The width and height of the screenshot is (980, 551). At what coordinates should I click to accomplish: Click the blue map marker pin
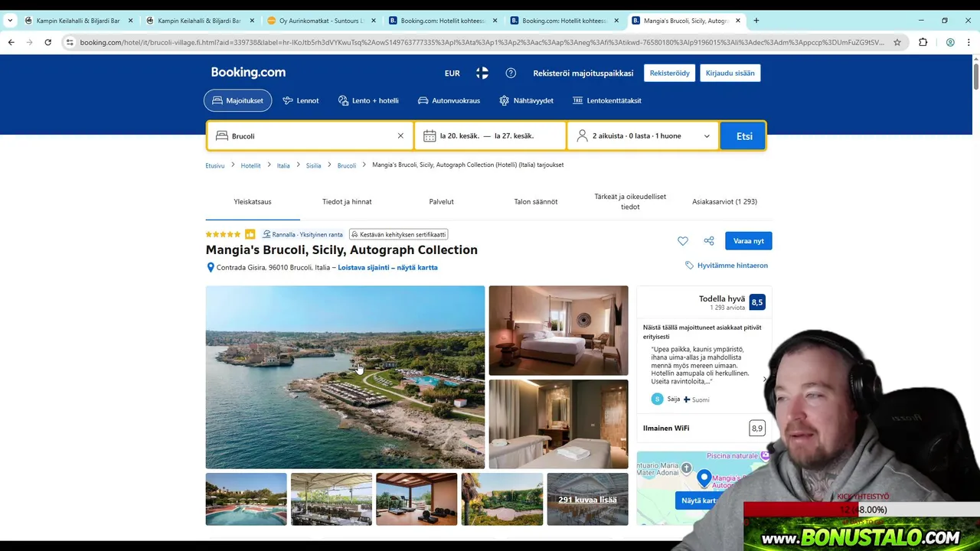point(704,479)
